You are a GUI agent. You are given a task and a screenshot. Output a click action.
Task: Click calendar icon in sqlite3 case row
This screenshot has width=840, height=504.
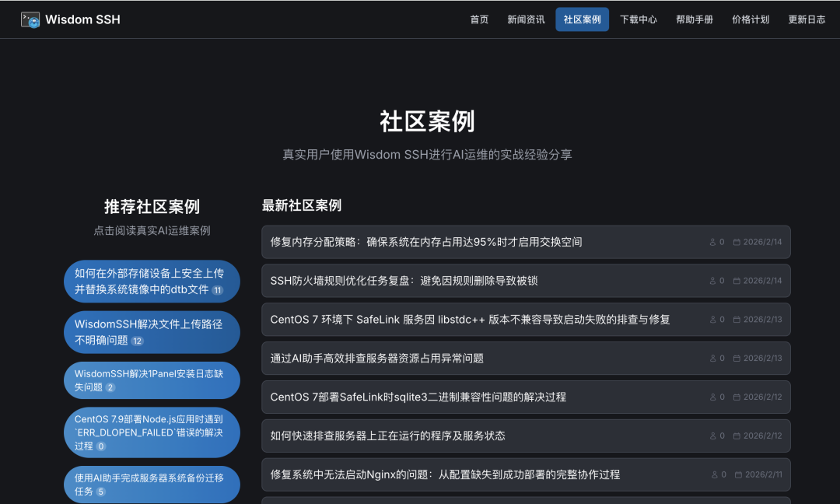coord(737,397)
